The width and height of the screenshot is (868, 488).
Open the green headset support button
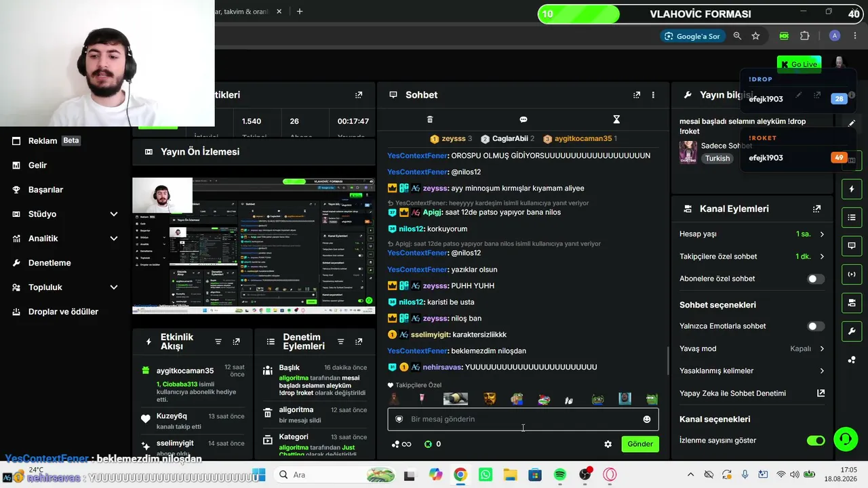(x=846, y=439)
